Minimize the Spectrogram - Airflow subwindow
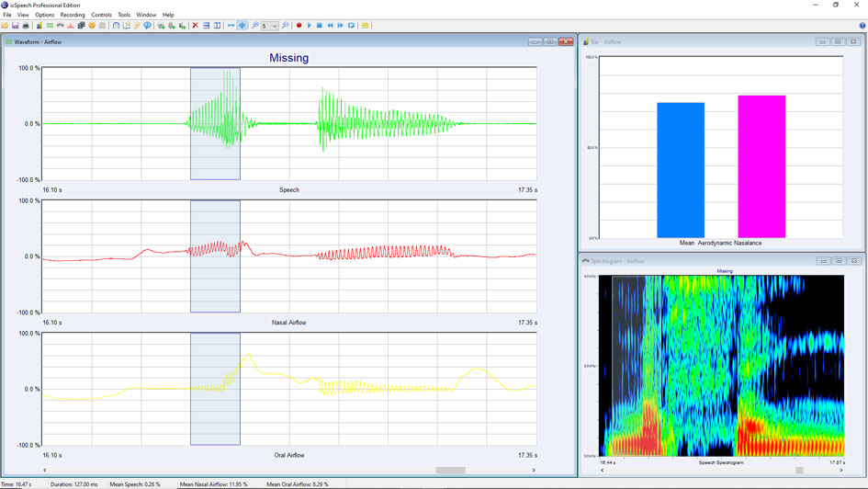This screenshot has width=868, height=489. click(823, 261)
